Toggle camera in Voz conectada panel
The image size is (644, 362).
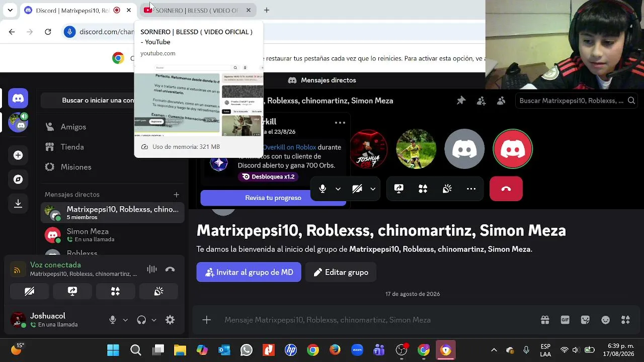[x=29, y=291]
